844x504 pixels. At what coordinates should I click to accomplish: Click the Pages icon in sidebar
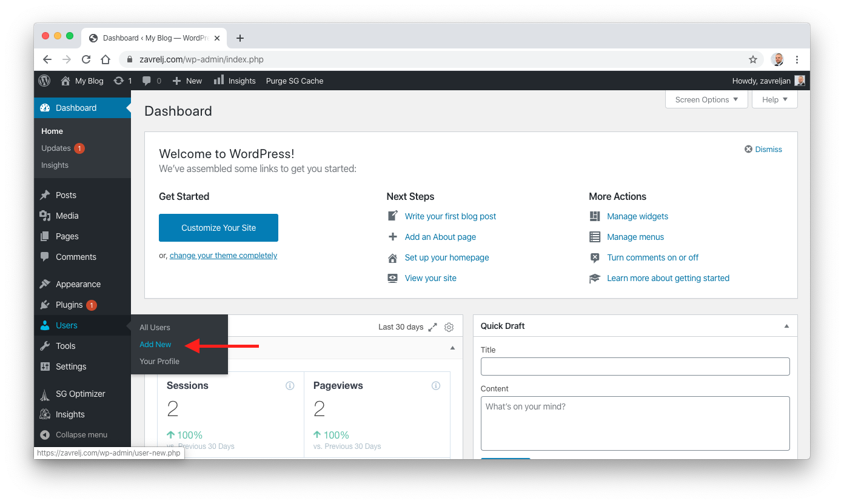pos(45,236)
